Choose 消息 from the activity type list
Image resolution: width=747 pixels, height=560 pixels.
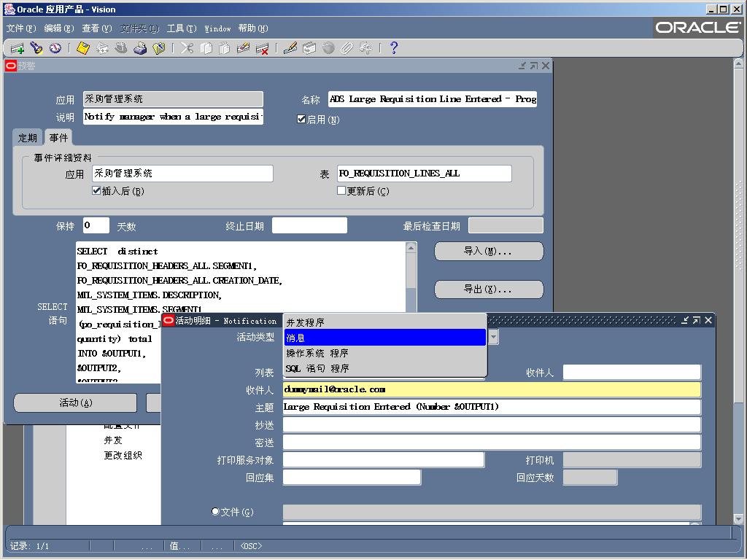coord(385,338)
